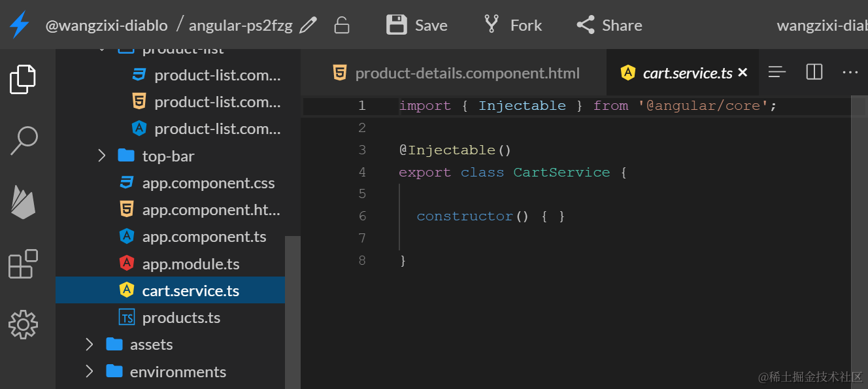Screen dimensions: 868x389
Task: Switch to the product-details.component.html tab
Action: 456,73
